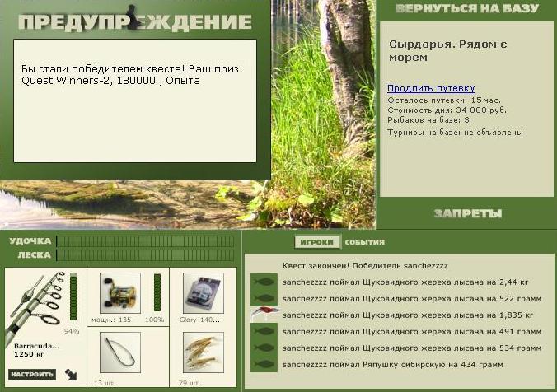557x392 pixels.
Task: Click catch entry Ряпушку сибирскую 434 грамм
Action: point(392,364)
